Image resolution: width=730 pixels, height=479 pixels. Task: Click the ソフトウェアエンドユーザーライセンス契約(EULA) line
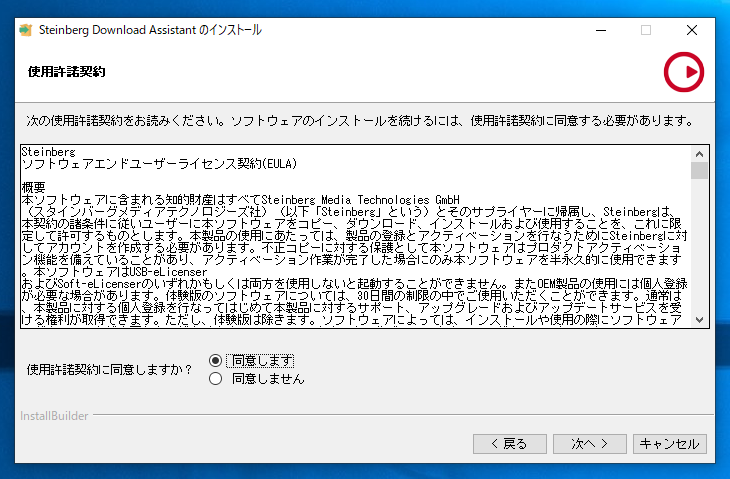click(x=159, y=164)
